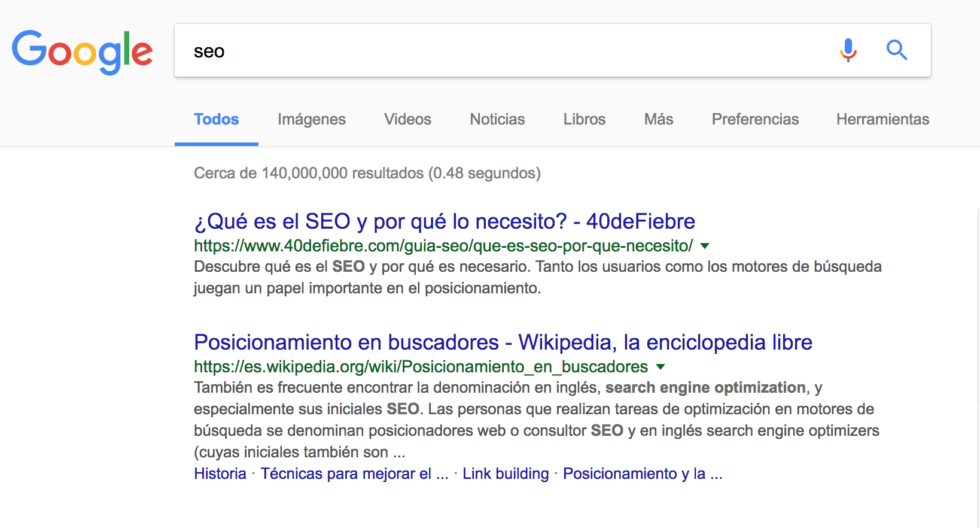
Task: Open the Videos tab
Action: pyautogui.click(x=407, y=119)
